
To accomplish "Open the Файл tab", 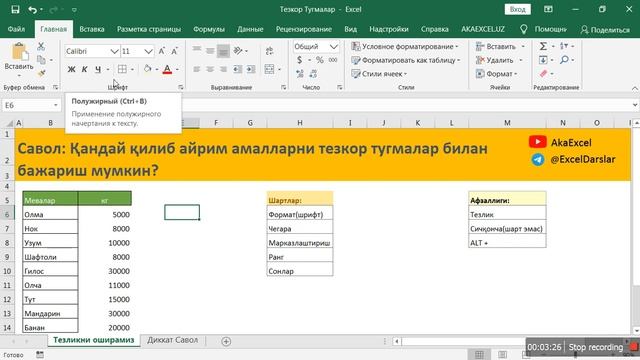I will tap(16, 29).
